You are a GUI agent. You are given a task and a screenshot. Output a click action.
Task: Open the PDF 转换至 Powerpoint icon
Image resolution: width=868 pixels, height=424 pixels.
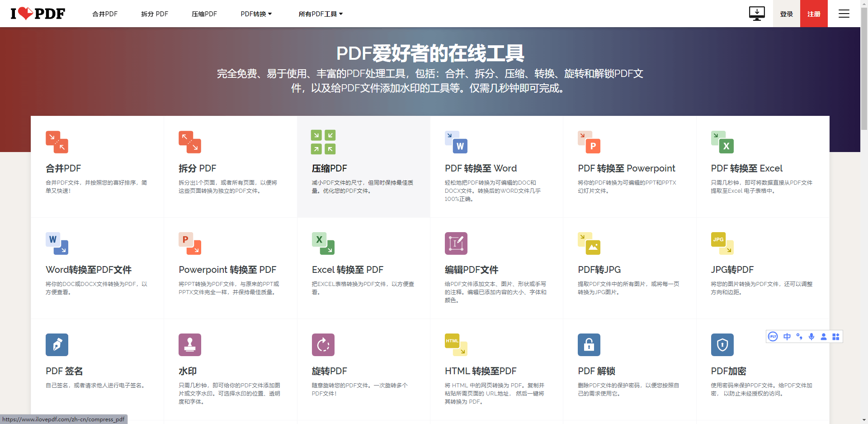589,142
